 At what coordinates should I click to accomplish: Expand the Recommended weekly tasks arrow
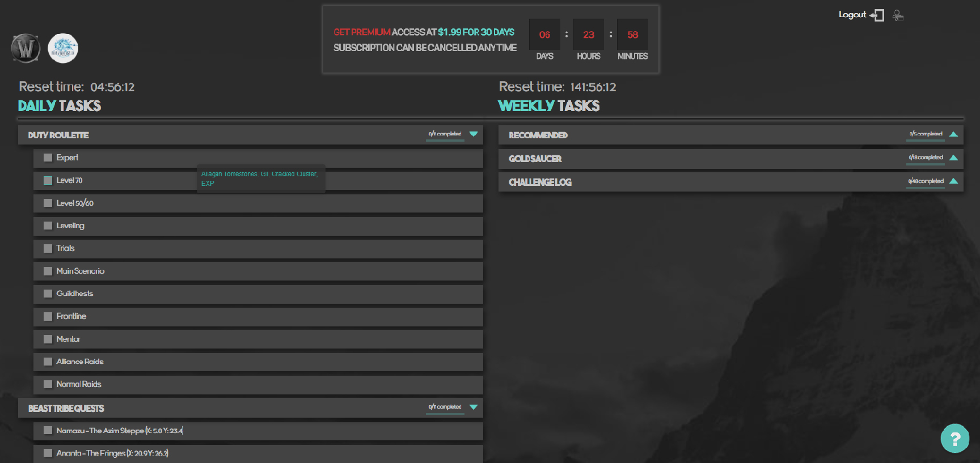(953, 134)
